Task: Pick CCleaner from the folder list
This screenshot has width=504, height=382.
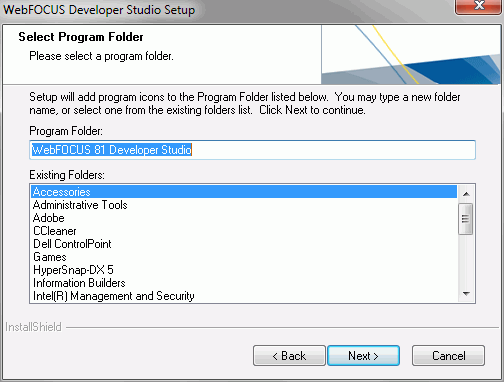Action: point(244,231)
